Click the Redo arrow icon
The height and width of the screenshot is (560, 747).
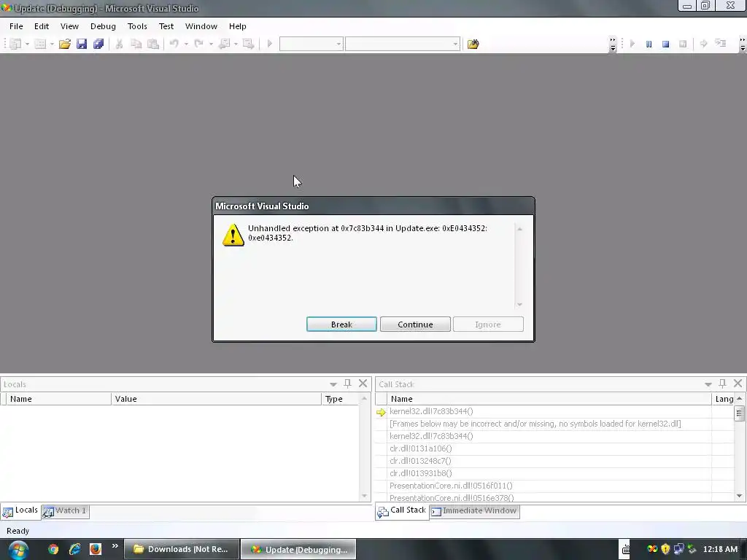[x=198, y=44]
